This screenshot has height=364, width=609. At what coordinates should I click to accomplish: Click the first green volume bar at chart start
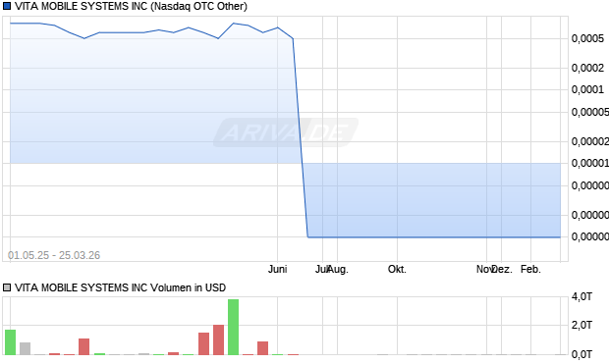point(10,342)
